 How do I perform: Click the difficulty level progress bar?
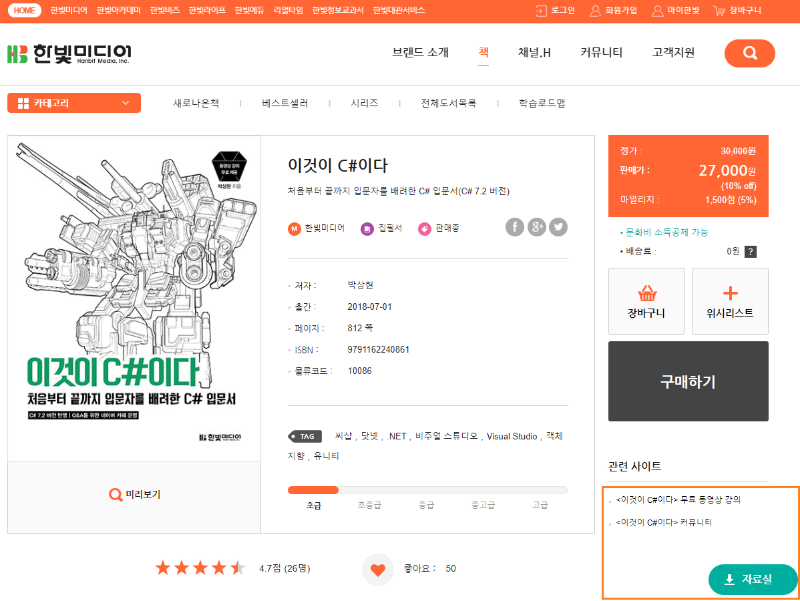tap(428, 490)
